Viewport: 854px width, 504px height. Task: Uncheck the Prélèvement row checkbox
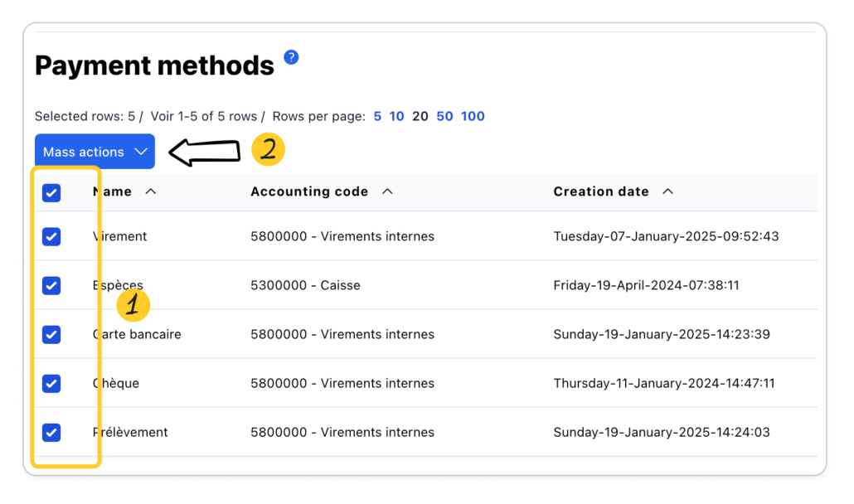coord(51,433)
